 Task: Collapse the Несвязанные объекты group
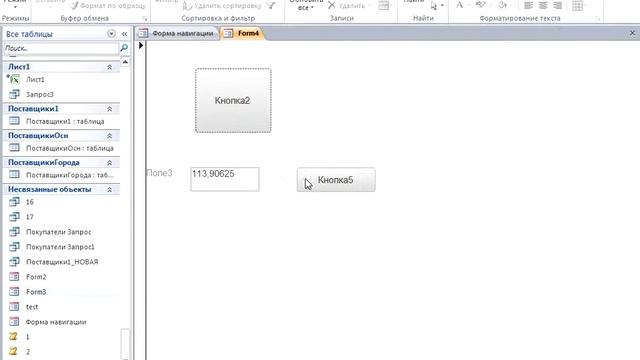pos(109,189)
